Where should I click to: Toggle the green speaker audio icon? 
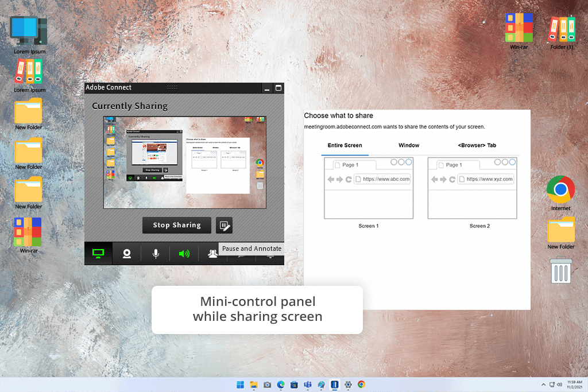(x=184, y=254)
